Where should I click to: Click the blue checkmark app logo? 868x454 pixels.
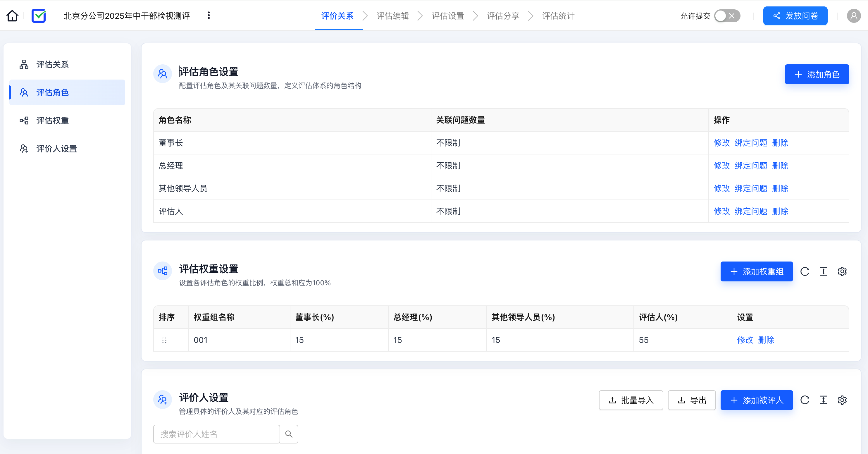click(x=39, y=16)
